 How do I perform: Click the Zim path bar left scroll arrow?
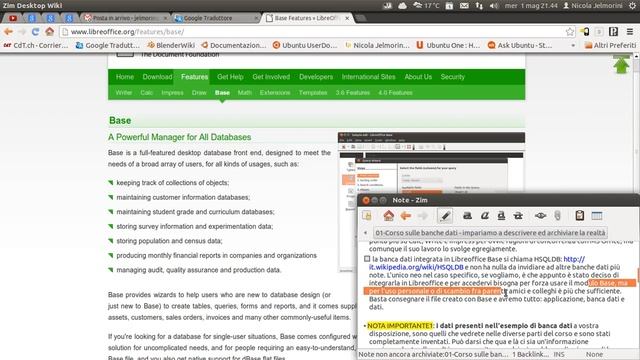click(x=365, y=233)
